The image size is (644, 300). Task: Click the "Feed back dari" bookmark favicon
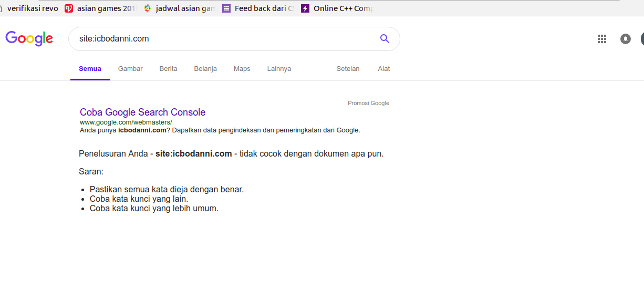[x=226, y=8]
